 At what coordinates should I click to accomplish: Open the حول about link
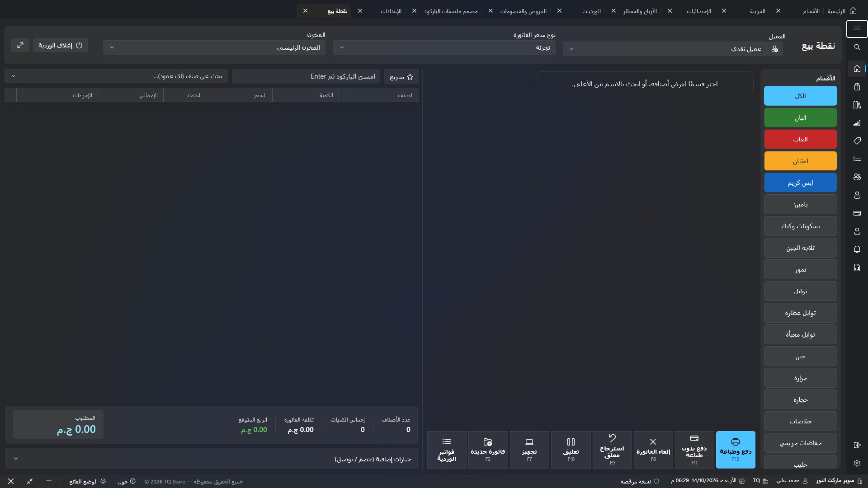pos(127,482)
